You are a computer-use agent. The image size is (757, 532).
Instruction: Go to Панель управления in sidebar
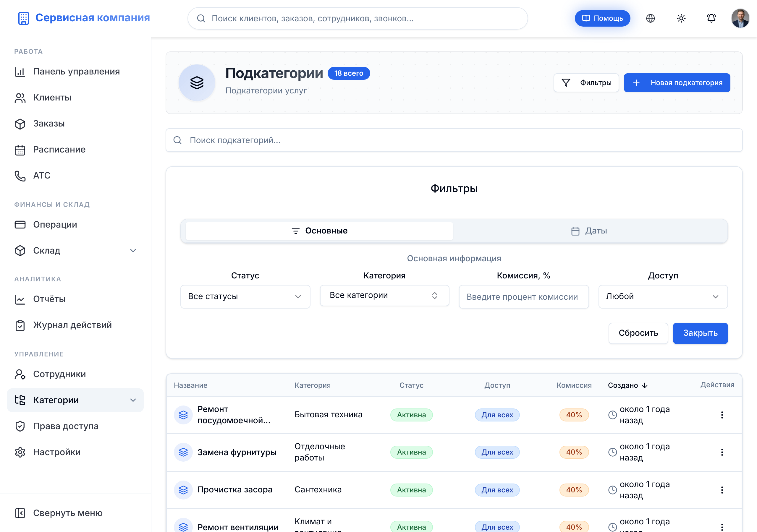click(x=75, y=72)
